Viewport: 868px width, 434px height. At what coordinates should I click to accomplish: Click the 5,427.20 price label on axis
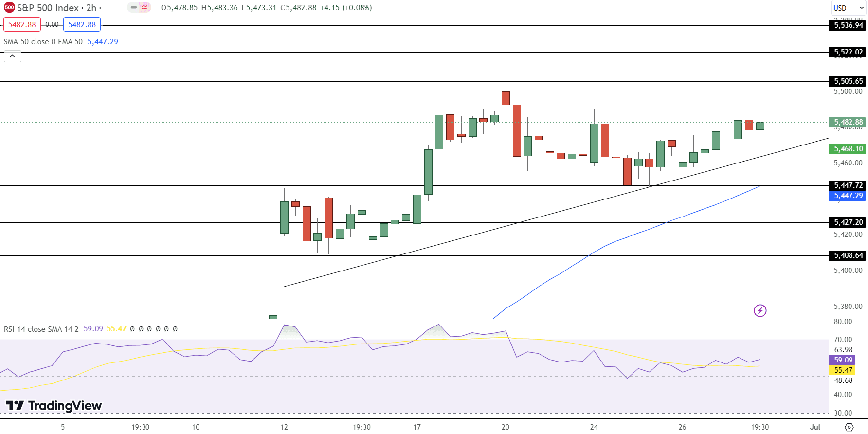848,222
